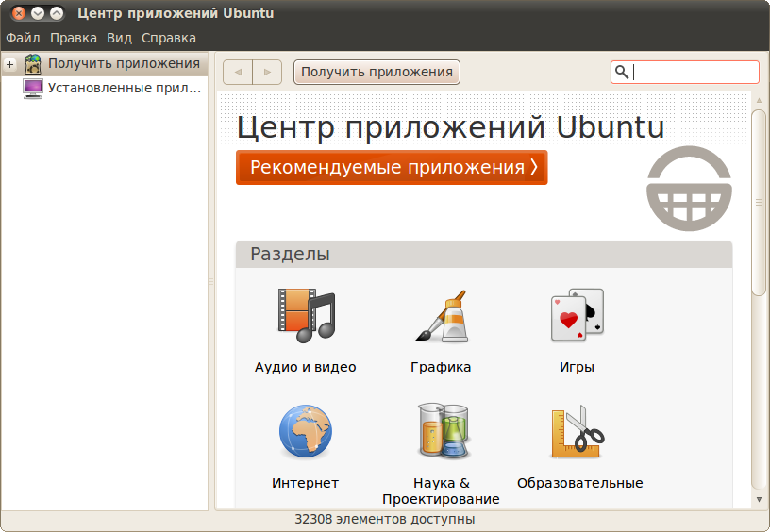Click the Игры category label
Image resolution: width=770 pixels, height=532 pixels.
coord(577,367)
